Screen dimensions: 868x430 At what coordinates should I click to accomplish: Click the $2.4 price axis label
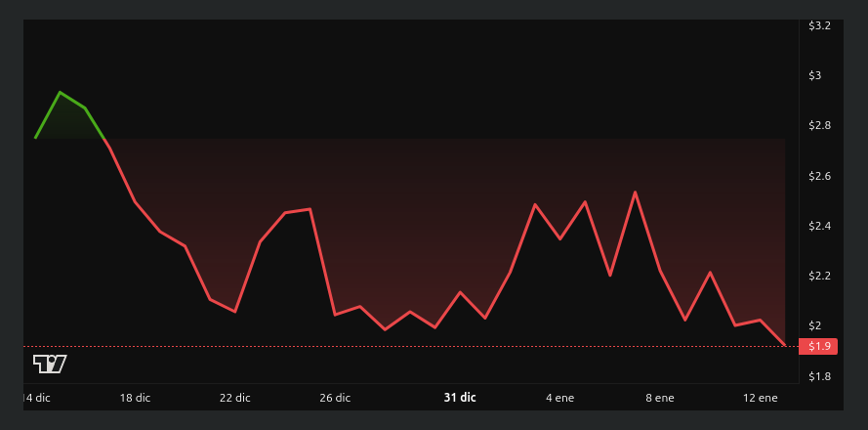(819, 226)
